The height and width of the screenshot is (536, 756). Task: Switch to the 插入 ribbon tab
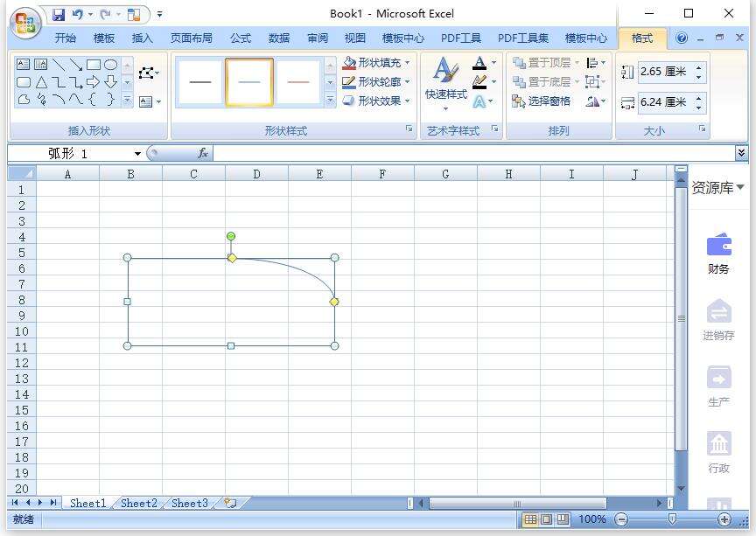pos(142,38)
